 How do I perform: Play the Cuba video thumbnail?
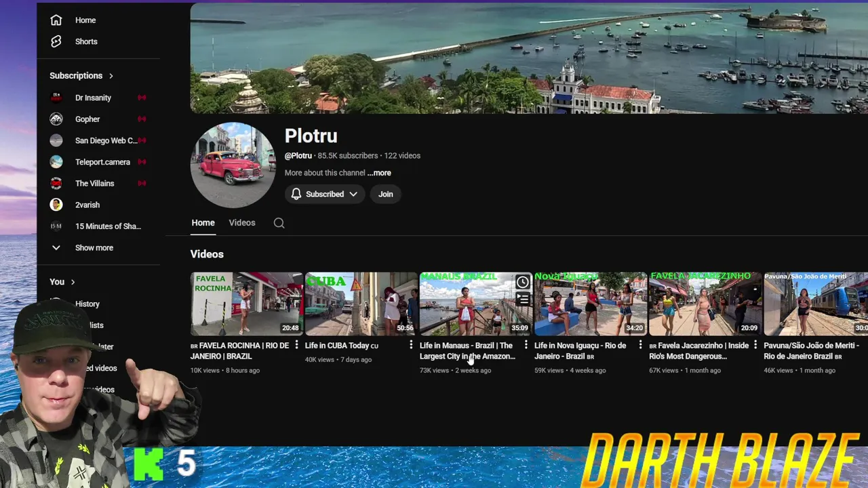[x=361, y=304]
